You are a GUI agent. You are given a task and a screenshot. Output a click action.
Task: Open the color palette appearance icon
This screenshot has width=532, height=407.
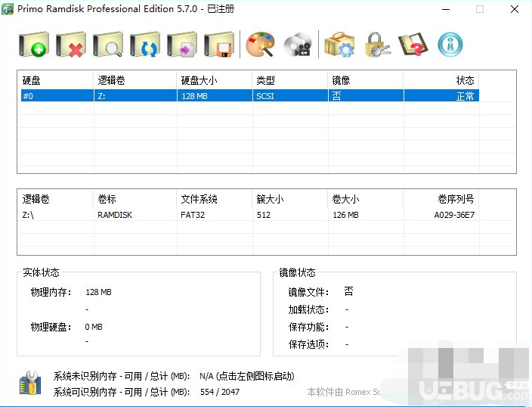click(x=260, y=45)
